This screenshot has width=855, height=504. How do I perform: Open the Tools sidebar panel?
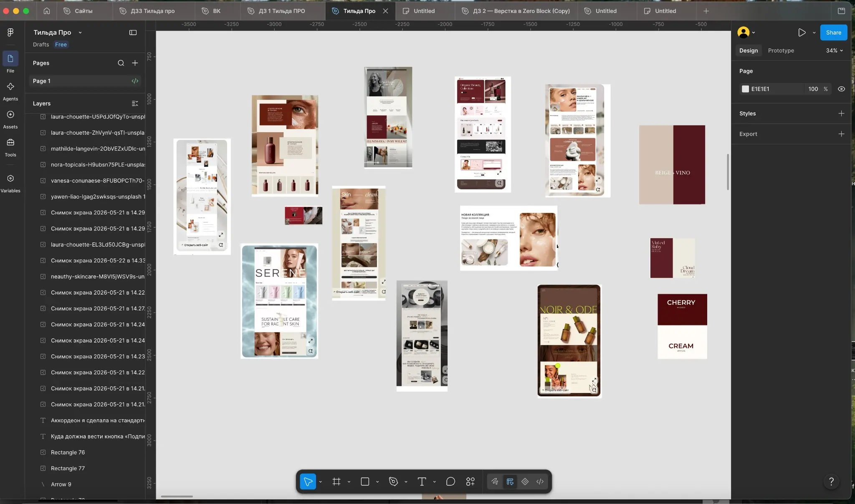click(10, 147)
